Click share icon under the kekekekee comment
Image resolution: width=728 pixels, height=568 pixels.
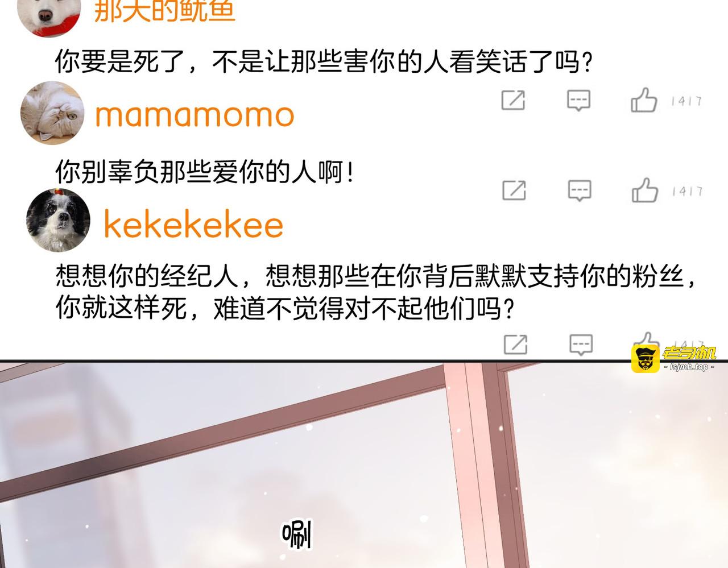coord(516,345)
